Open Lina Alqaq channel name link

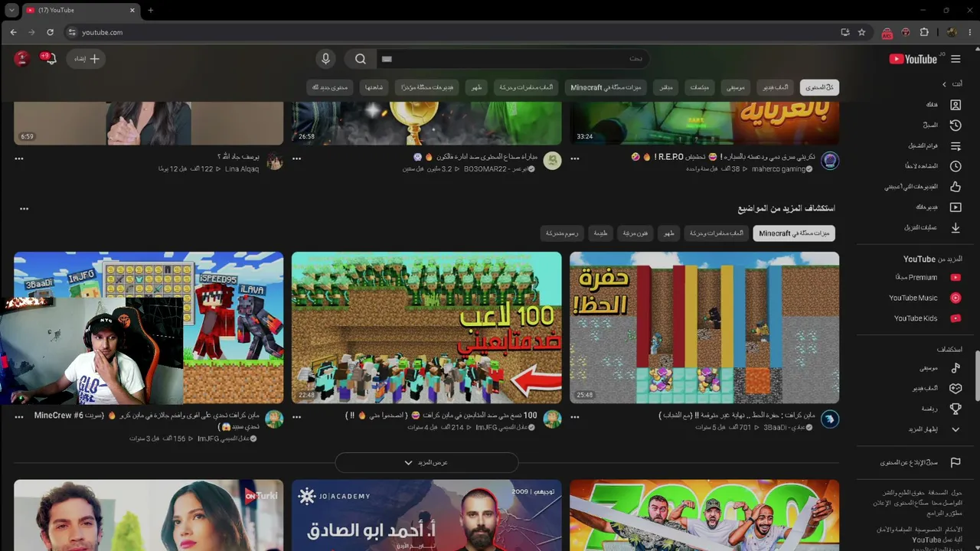(x=242, y=169)
